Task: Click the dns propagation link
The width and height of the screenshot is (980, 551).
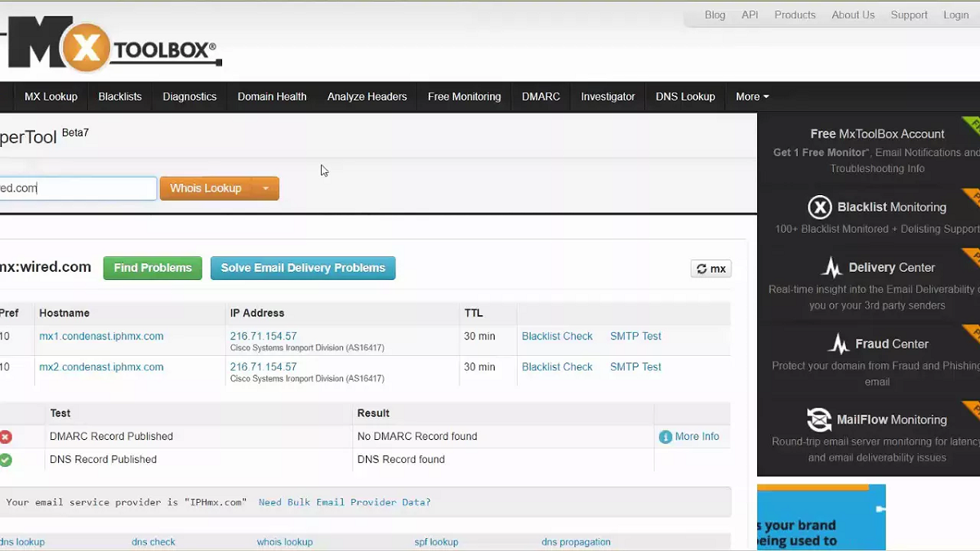Action: click(576, 542)
